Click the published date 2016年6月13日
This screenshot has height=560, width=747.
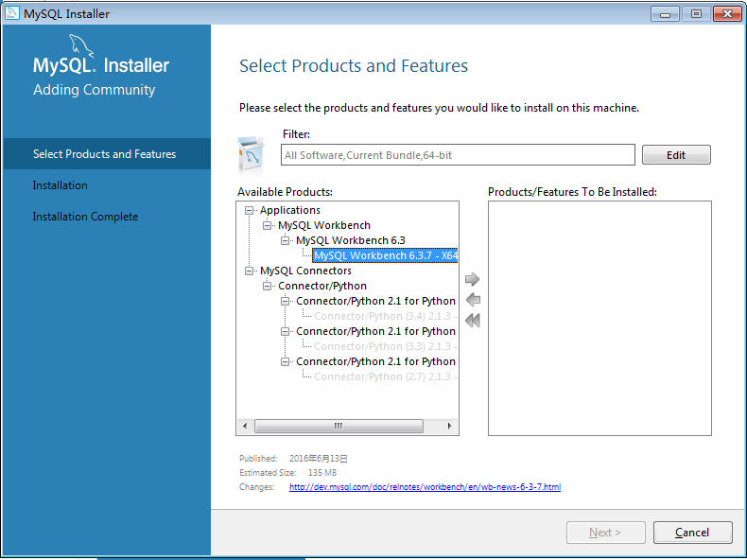click(319, 459)
